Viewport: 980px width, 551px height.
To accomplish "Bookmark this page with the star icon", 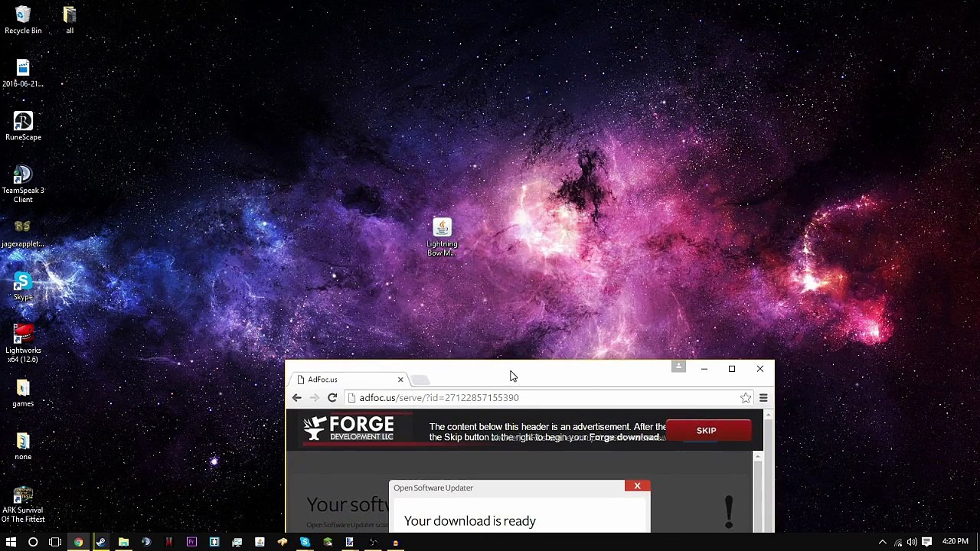I will [x=746, y=398].
